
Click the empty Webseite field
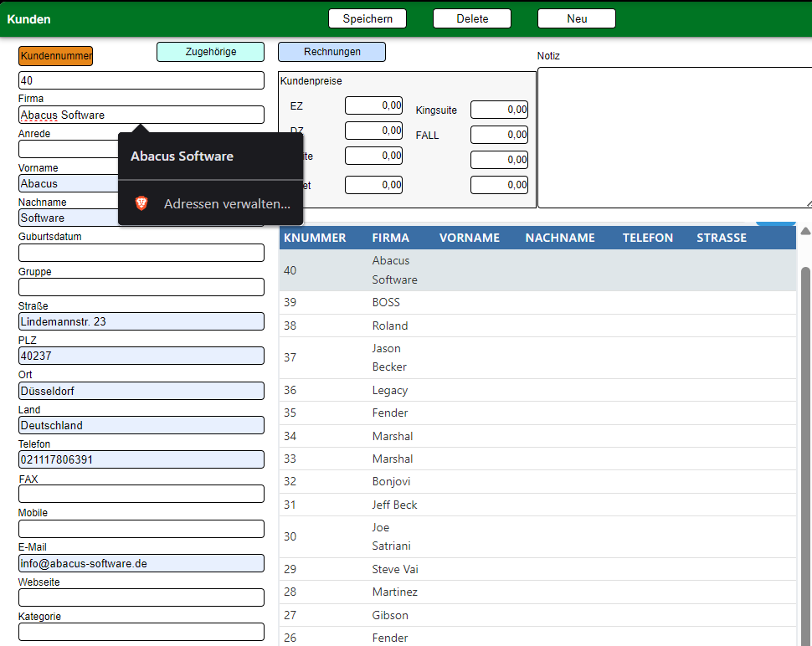tap(141, 597)
